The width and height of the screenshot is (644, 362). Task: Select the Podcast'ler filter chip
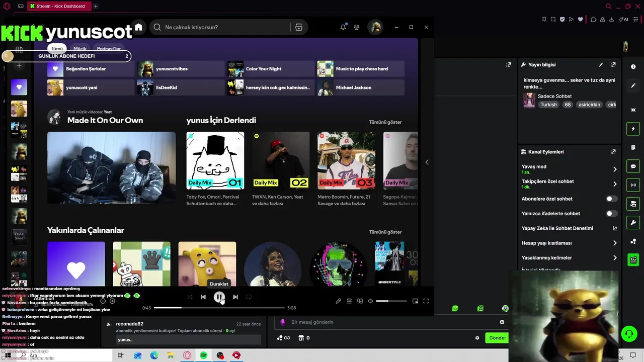(x=109, y=49)
